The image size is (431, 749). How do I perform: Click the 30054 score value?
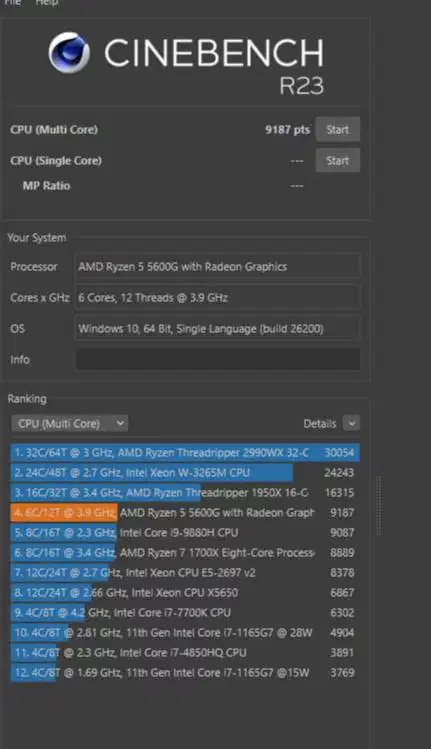[x=339, y=453]
